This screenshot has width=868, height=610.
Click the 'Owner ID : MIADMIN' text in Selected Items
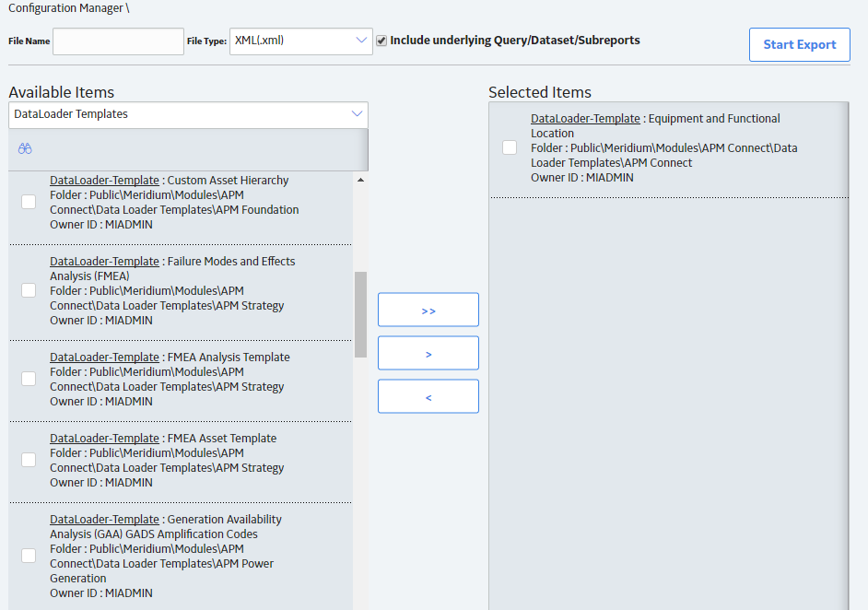point(582,178)
